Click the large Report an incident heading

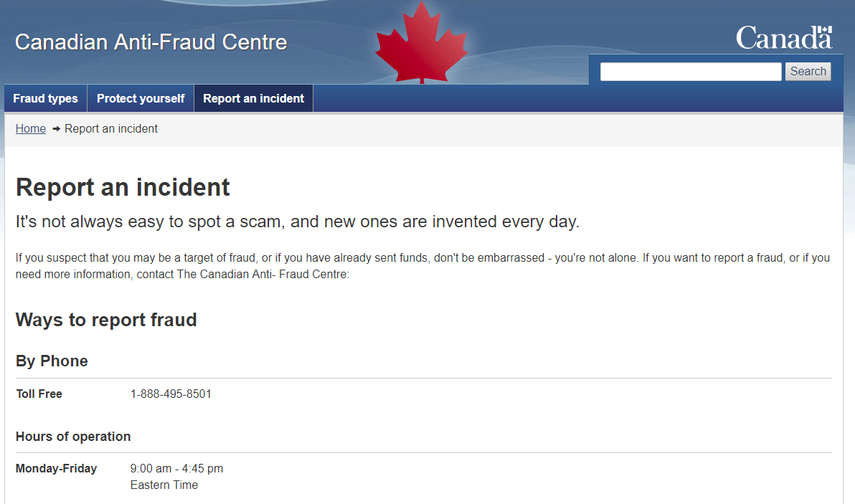[123, 187]
